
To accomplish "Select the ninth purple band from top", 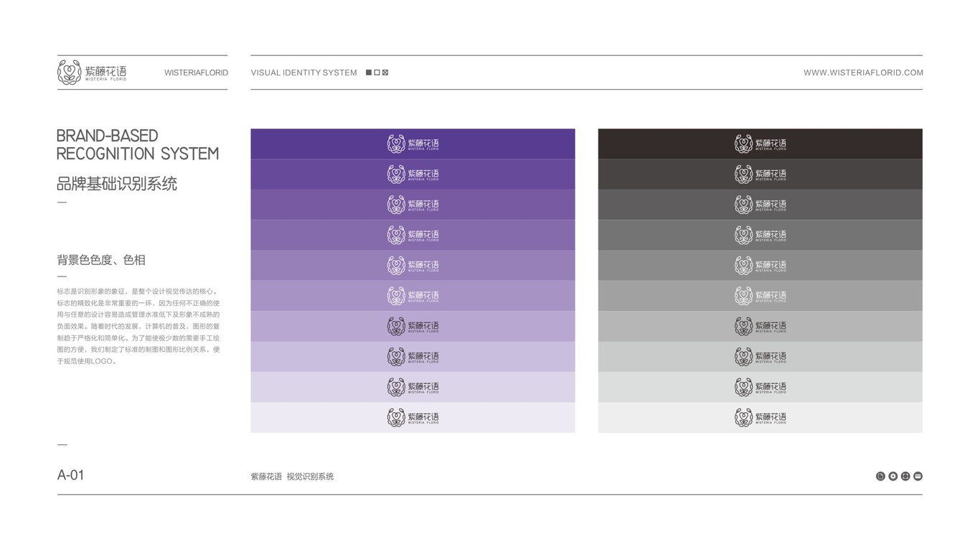I will point(413,387).
